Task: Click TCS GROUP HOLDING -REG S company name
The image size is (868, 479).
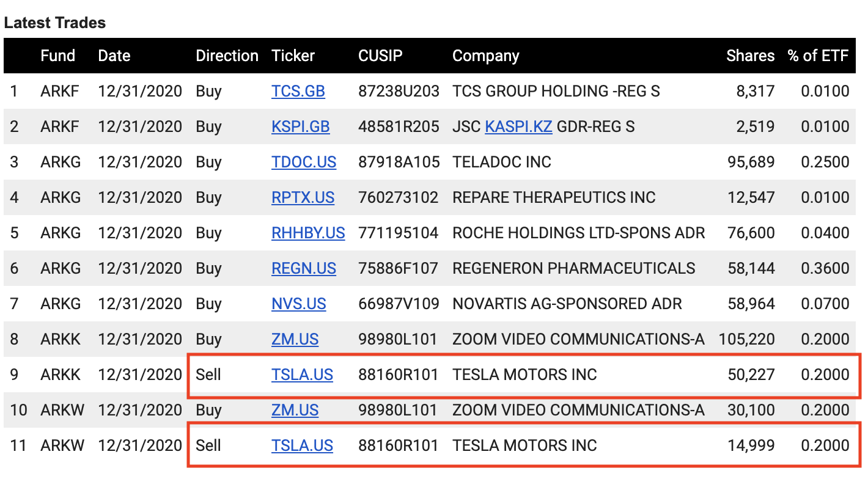Action: pos(556,92)
